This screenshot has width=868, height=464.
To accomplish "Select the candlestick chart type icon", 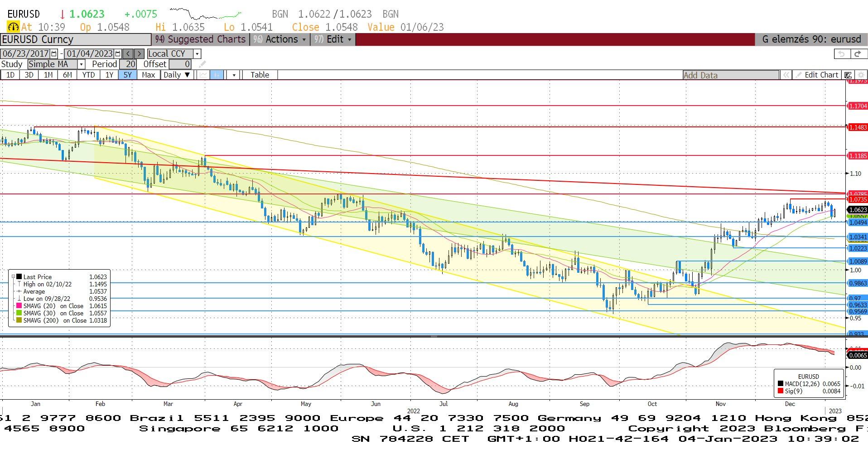I will coord(217,75).
